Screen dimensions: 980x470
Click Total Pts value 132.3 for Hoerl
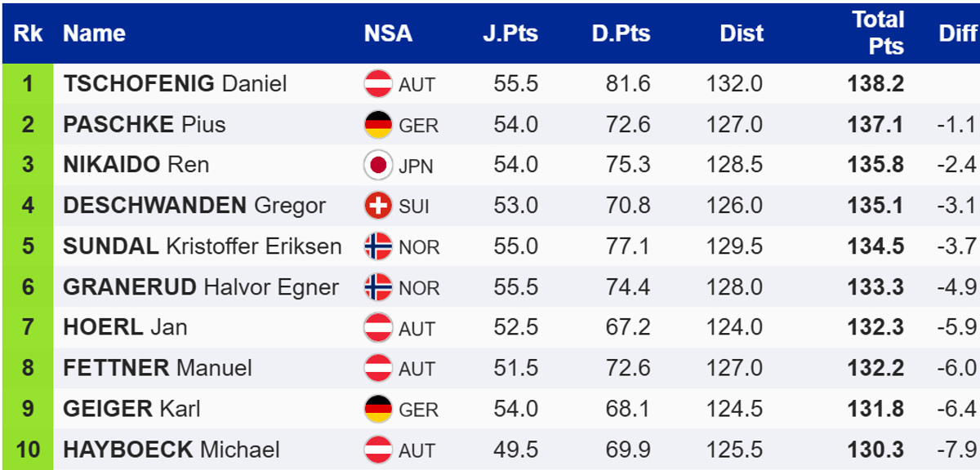[875, 328]
